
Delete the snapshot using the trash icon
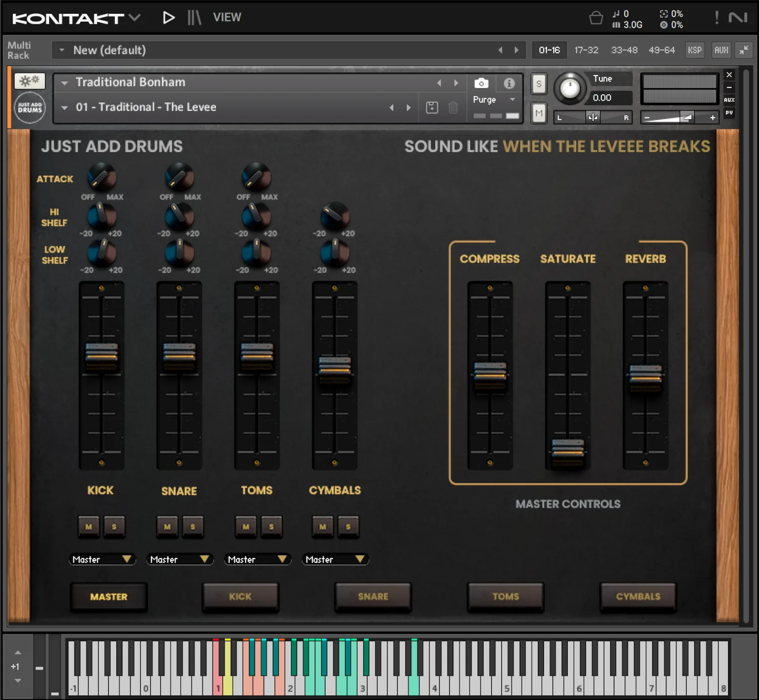[x=453, y=107]
